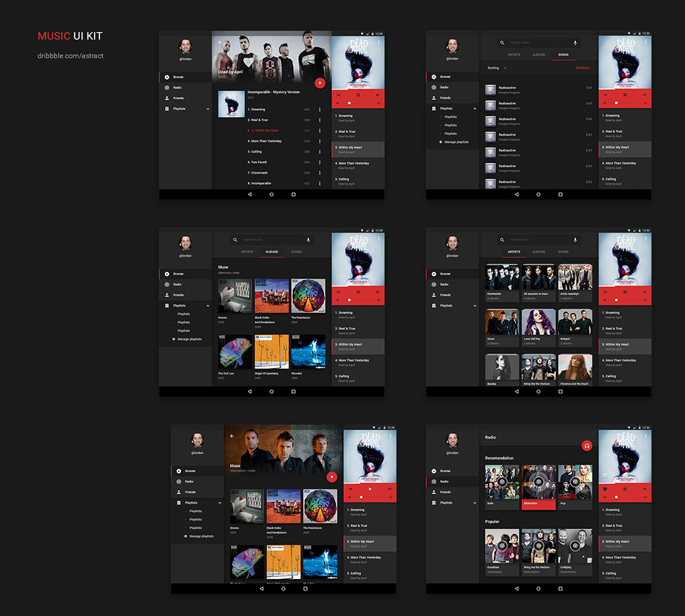Pause playback on Songs tab screen player
The height and width of the screenshot is (616, 685).
(x=625, y=94)
